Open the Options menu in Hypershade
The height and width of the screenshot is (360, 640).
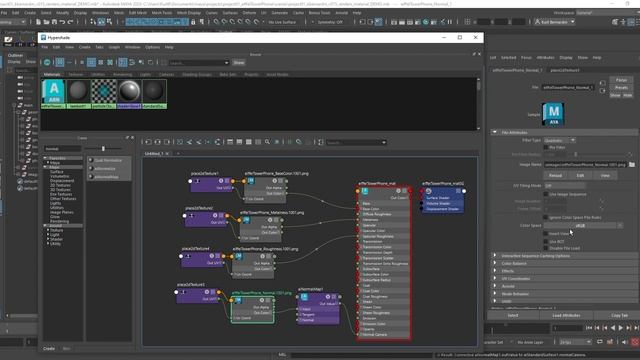[152, 47]
